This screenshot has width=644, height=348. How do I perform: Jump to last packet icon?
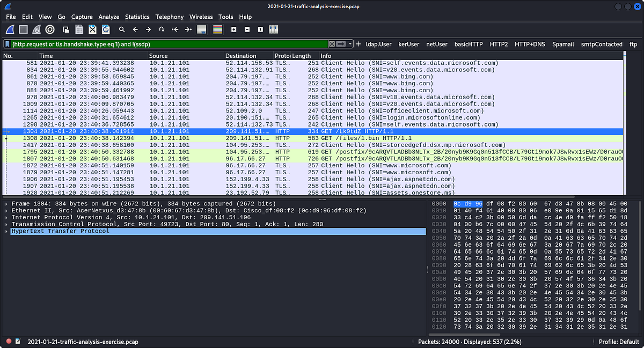pos(188,29)
